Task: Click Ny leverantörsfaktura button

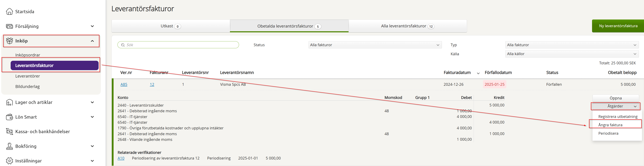Action: [x=618, y=26]
